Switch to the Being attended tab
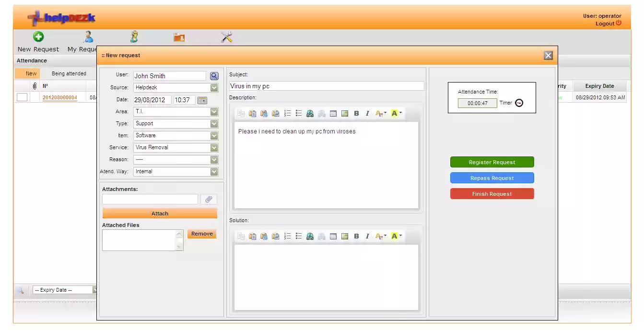Screen dimensions: 644x333 pos(68,73)
